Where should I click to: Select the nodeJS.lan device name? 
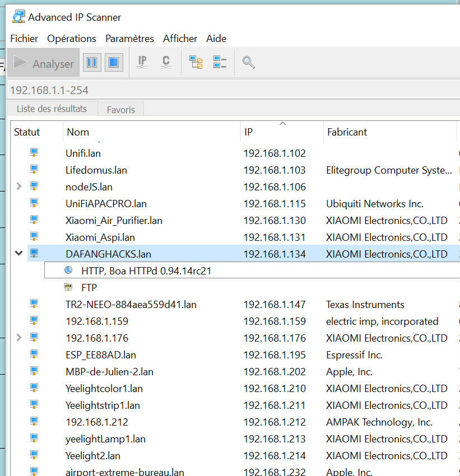pyautogui.click(x=89, y=186)
